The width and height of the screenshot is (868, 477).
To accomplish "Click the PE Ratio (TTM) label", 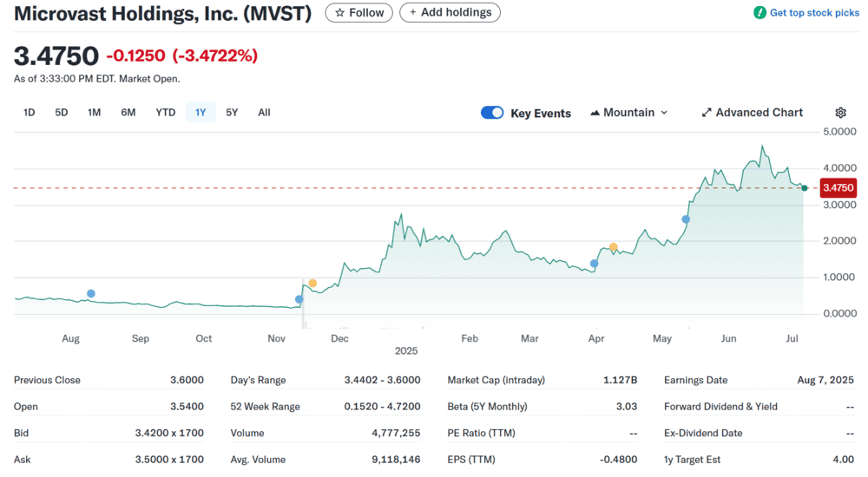I will [481, 434].
